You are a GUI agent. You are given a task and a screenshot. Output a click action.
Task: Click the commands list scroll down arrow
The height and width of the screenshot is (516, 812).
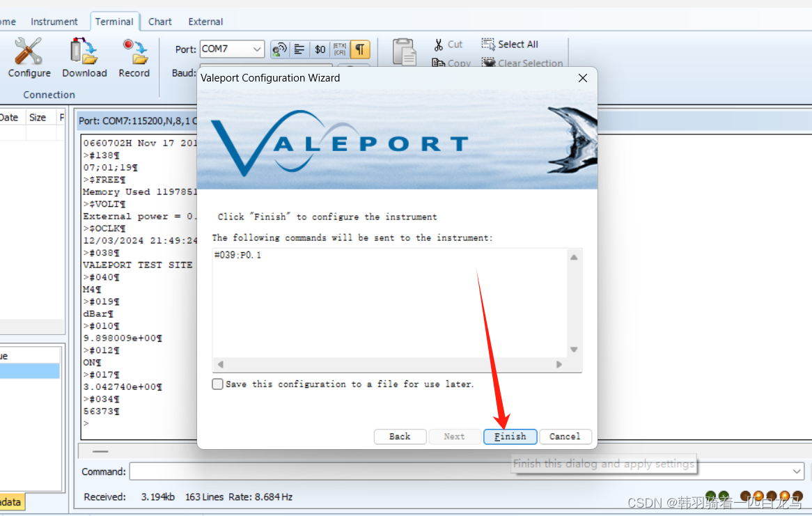[574, 350]
